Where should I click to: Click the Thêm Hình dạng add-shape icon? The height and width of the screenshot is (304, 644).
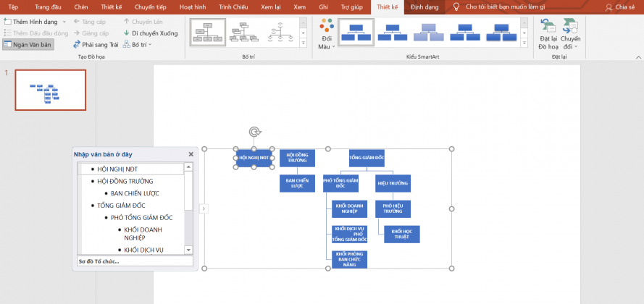(8, 22)
